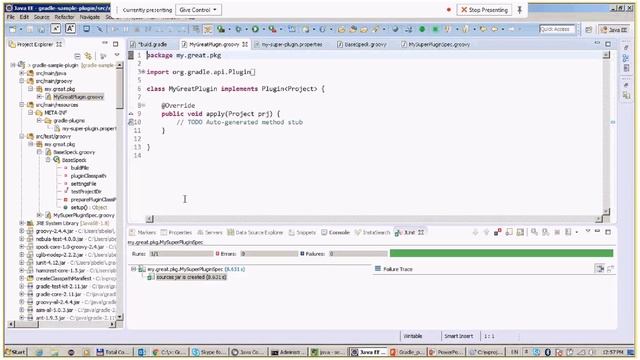Select settingsFile field in the tree
Image resolution: width=640 pixels, height=360 pixels.
pos(83,184)
